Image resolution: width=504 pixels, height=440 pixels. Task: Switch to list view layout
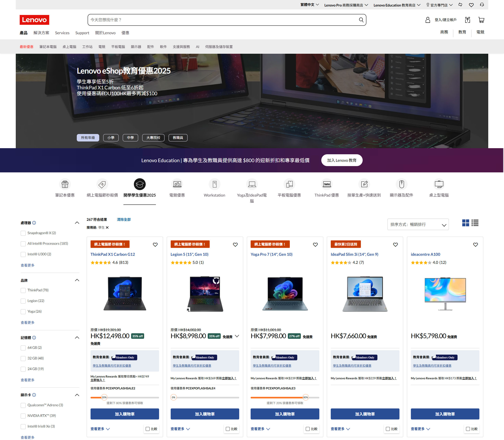pyautogui.click(x=475, y=223)
